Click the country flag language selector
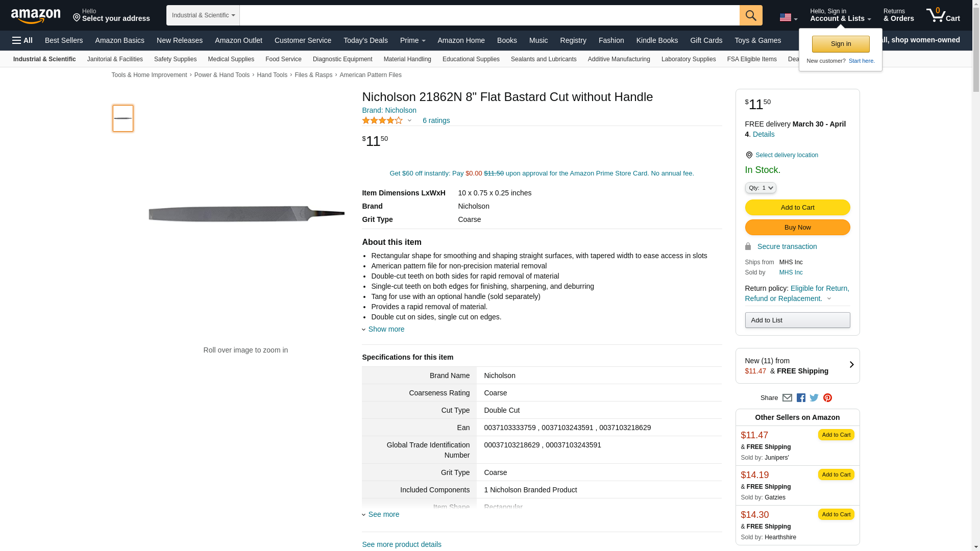This screenshot has height=551, width=980. pos(788,17)
